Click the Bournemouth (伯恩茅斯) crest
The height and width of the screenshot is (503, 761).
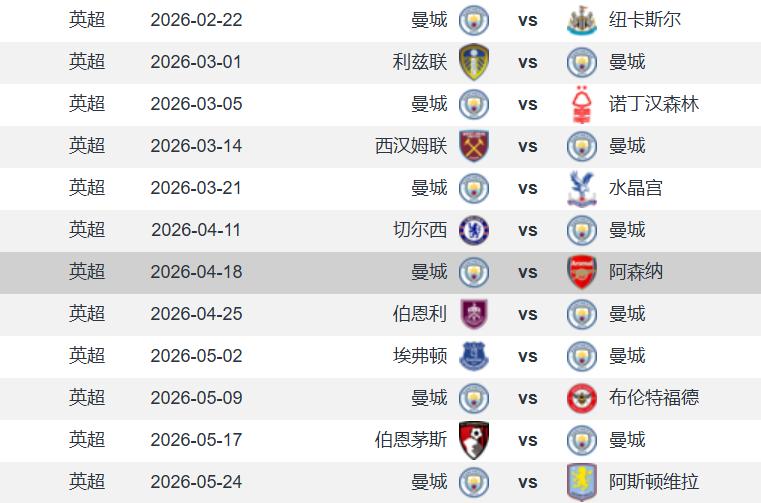pyautogui.click(x=473, y=440)
